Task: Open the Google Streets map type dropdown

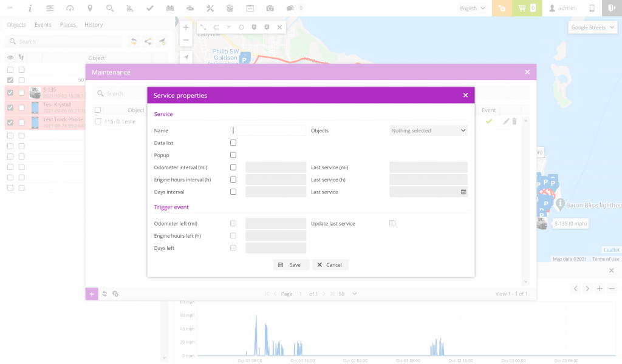Action: pyautogui.click(x=593, y=27)
